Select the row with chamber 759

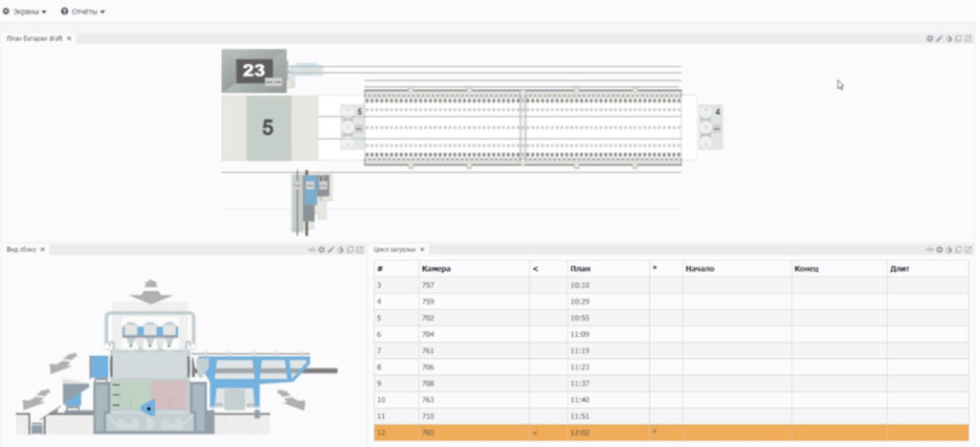671,302
